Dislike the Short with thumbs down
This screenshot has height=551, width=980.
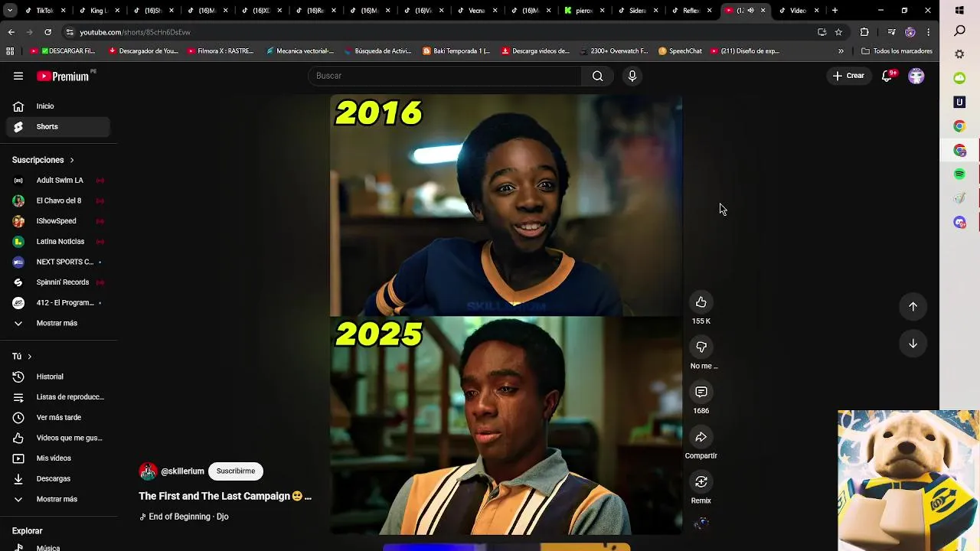[x=701, y=347]
